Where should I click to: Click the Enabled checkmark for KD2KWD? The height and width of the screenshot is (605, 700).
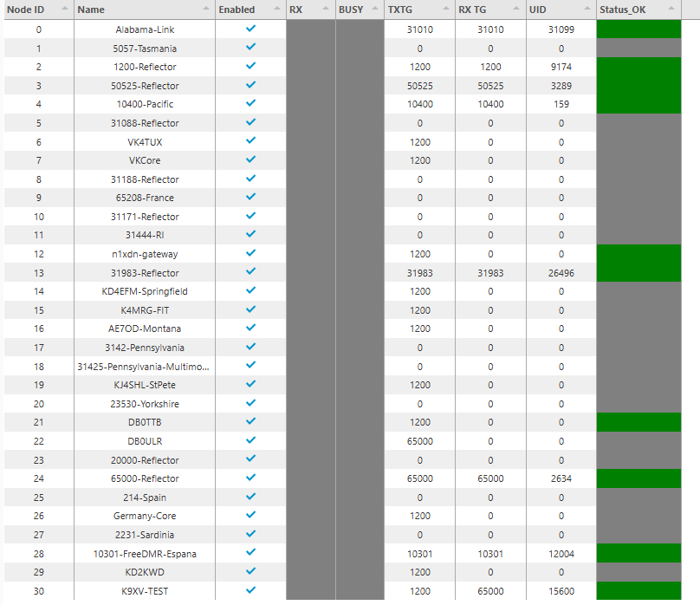(250, 571)
